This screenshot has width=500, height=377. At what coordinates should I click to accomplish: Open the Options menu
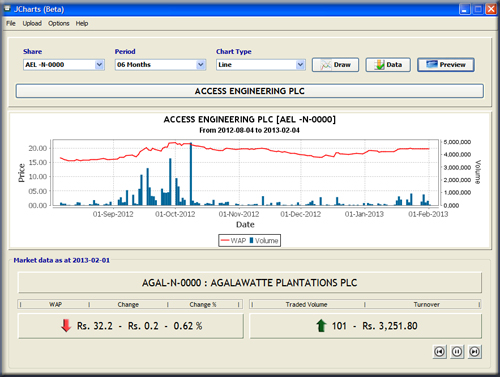point(59,23)
